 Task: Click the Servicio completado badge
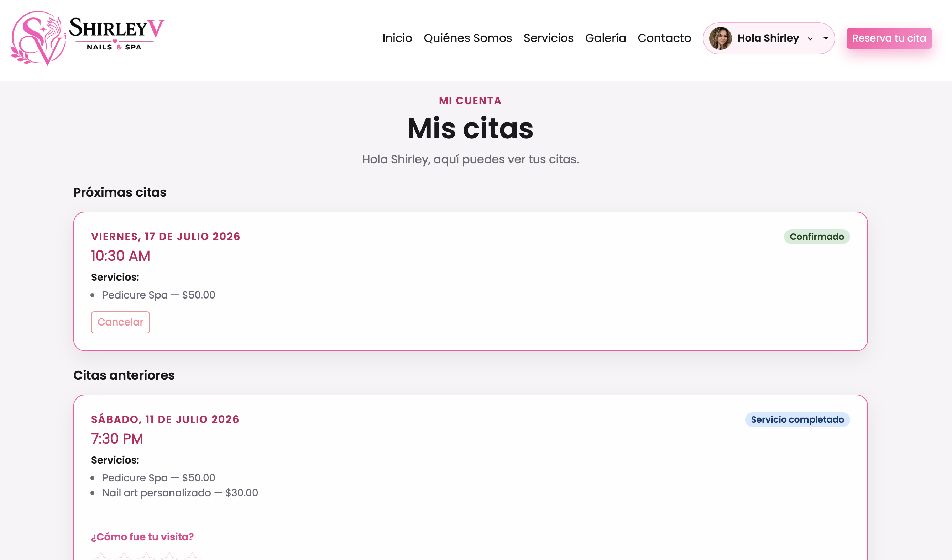click(797, 419)
